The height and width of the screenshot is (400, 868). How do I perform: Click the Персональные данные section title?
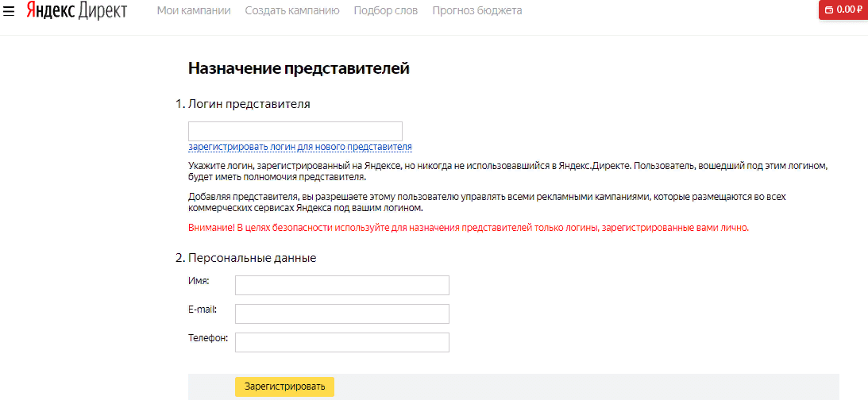[252, 258]
